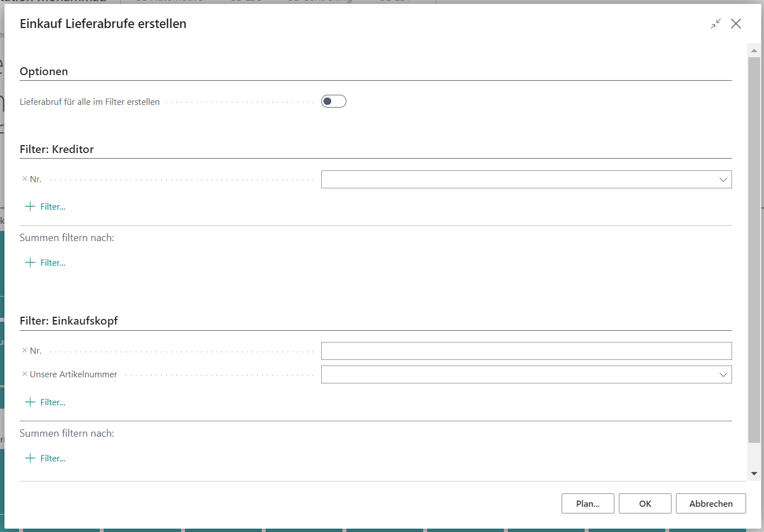Remove the Unsere Artikelnummer filter with the X icon
764x532 pixels.
(24, 374)
